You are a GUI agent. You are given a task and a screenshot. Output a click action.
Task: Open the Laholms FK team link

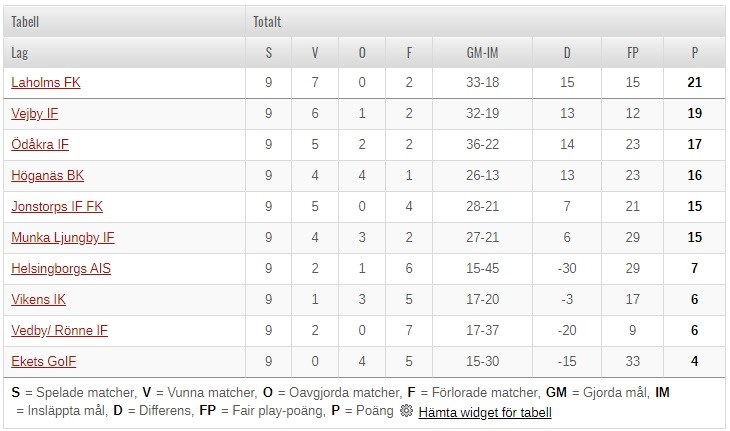pyautogui.click(x=46, y=83)
